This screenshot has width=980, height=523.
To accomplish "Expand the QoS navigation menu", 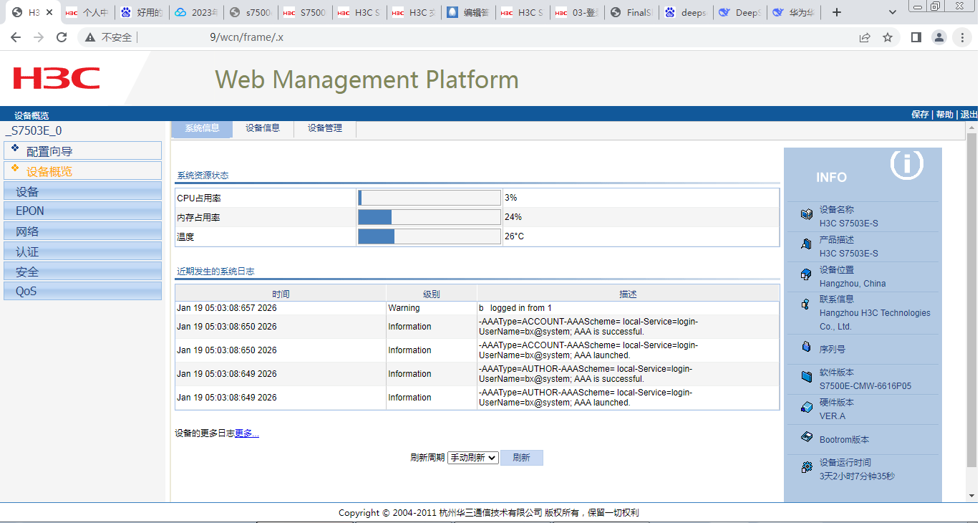I will [x=82, y=292].
